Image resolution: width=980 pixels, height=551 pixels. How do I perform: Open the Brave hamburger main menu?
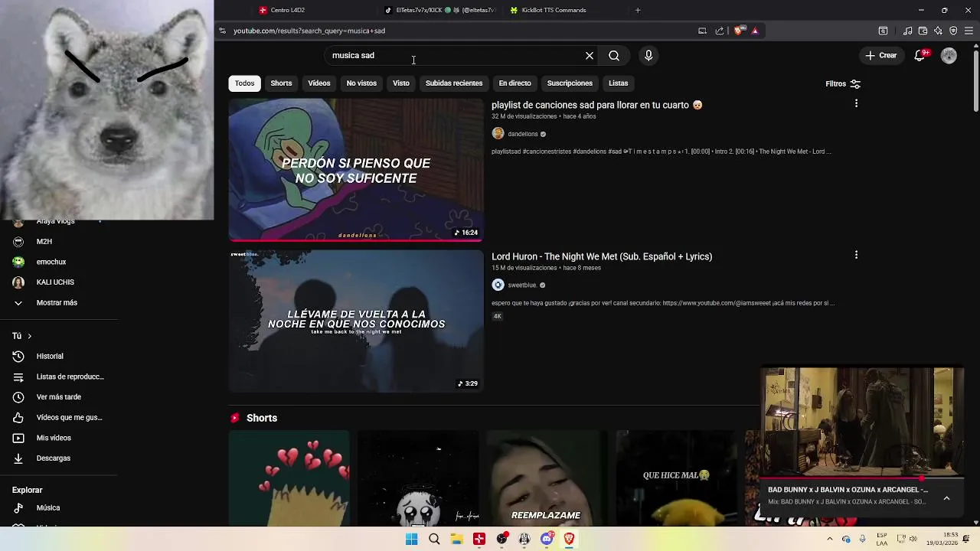point(969,31)
